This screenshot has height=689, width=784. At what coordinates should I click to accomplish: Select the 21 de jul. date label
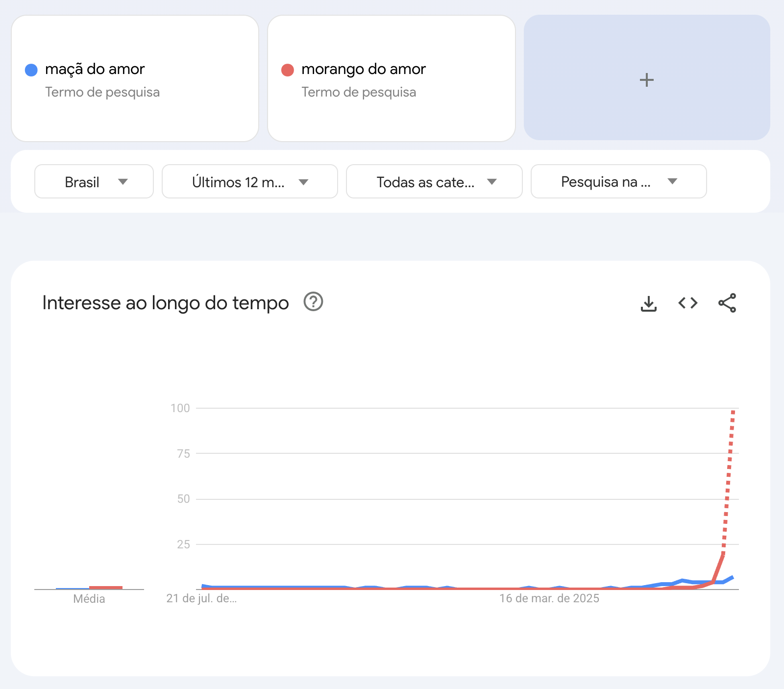pyautogui.click(x=201, y=598)
